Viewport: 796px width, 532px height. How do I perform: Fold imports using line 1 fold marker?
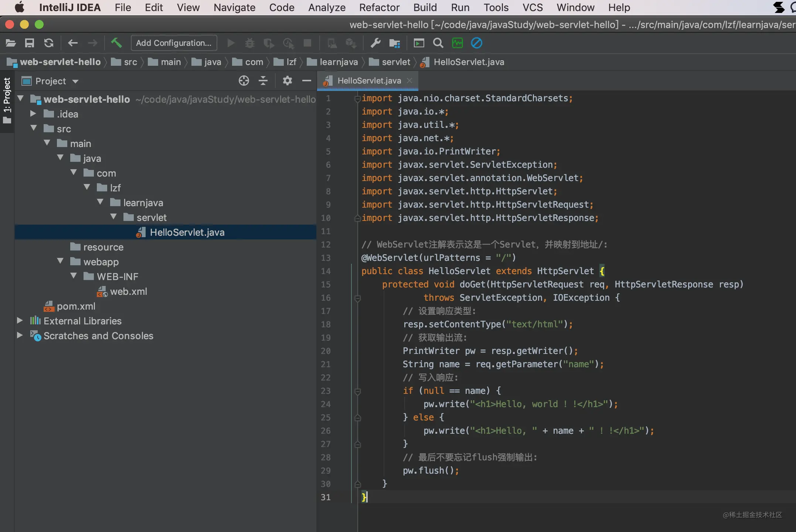357,99
